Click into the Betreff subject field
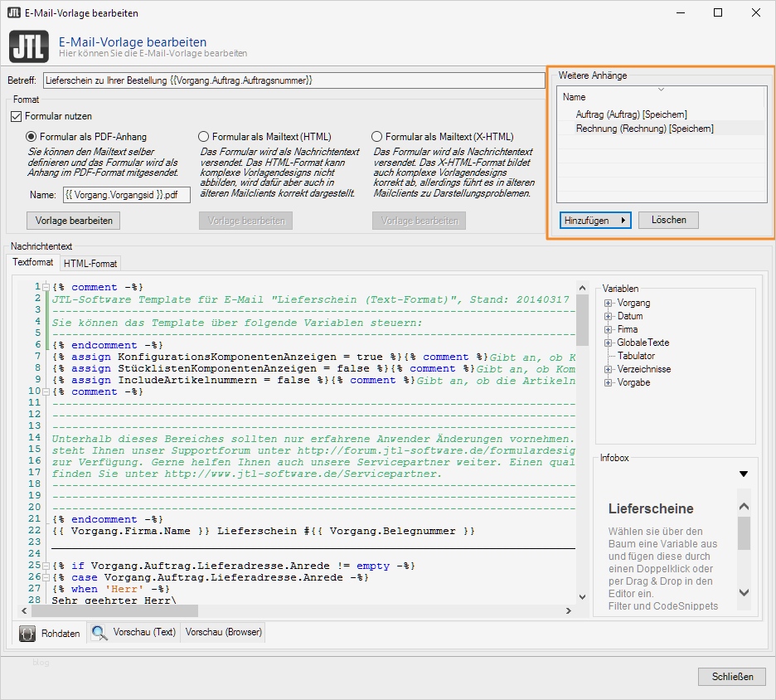 293,80
